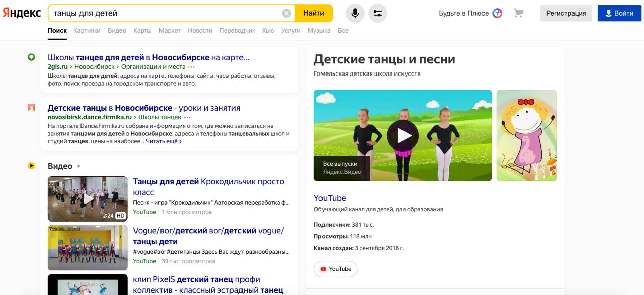The width and height of the screenshot is (644, 295).
Task: Click novosibirsk.dance.firmika.ru domain link
Action: click(90, 117)
